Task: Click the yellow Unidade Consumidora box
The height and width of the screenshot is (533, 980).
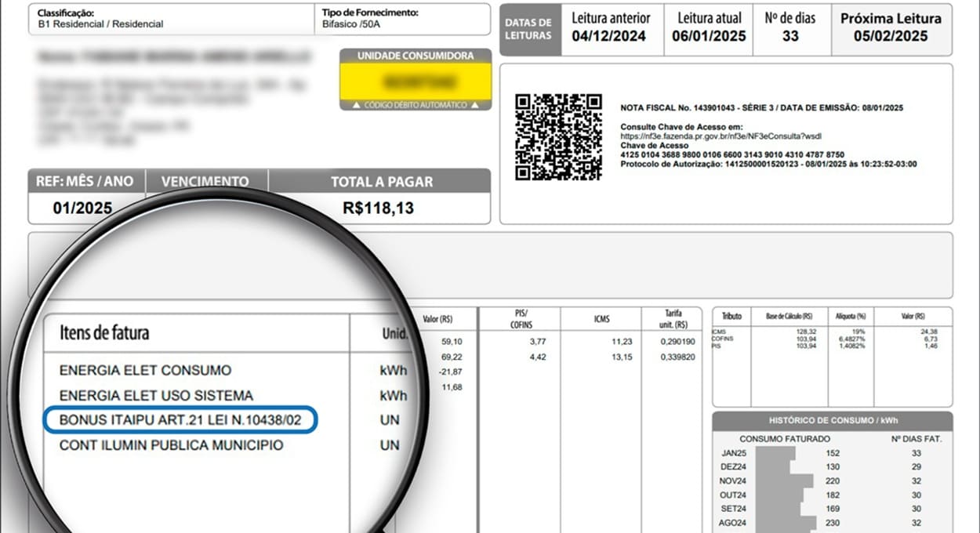Action: [x=416, y=82]
